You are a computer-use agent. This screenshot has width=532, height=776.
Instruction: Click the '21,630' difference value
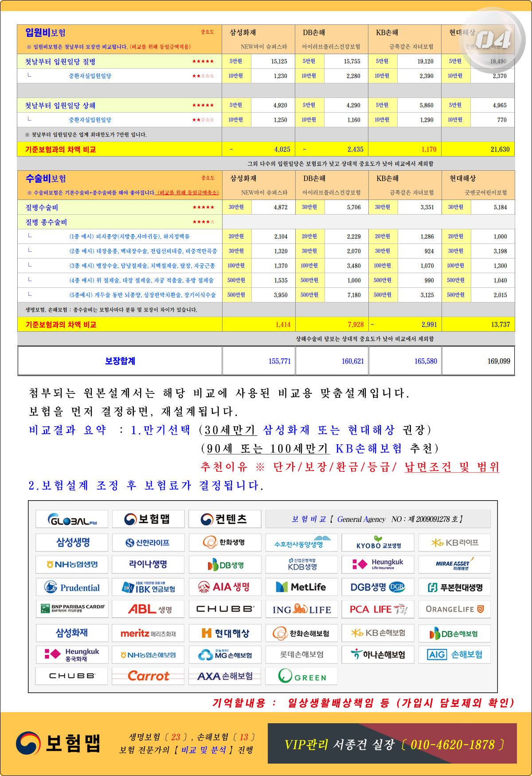pyautogui.click(x=500, y=149)
